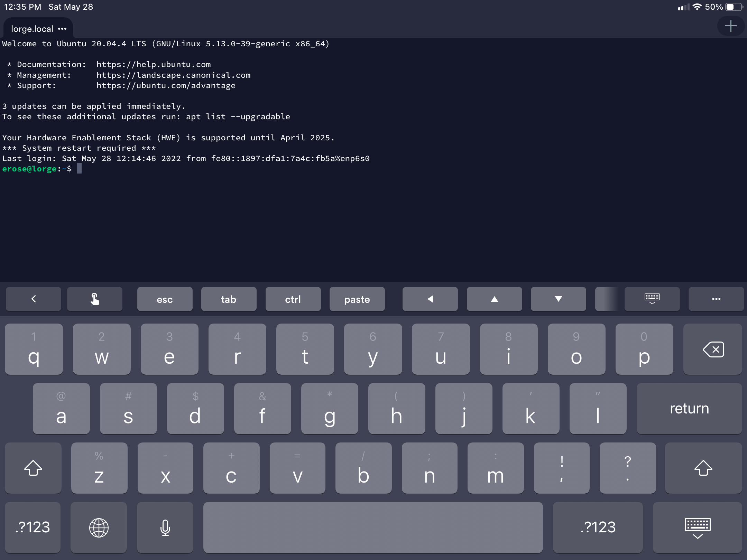Select the lorge.local session tab

tap(38, 28)
